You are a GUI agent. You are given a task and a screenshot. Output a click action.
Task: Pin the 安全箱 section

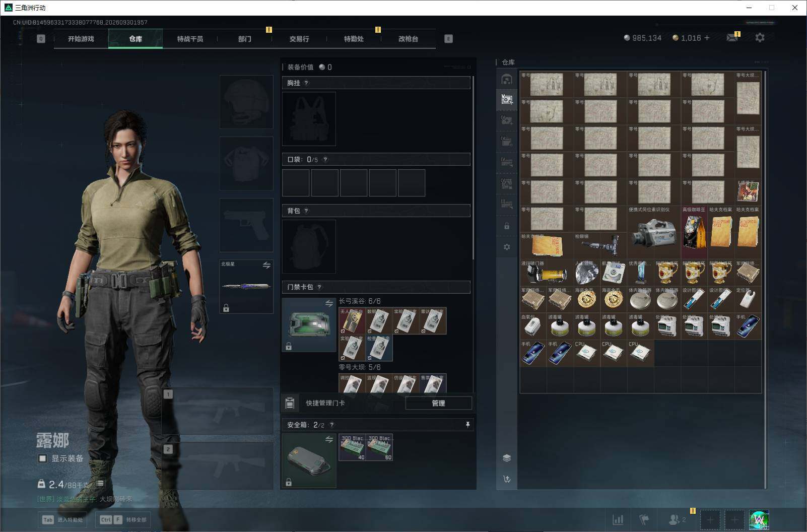[x=467, y=425]
